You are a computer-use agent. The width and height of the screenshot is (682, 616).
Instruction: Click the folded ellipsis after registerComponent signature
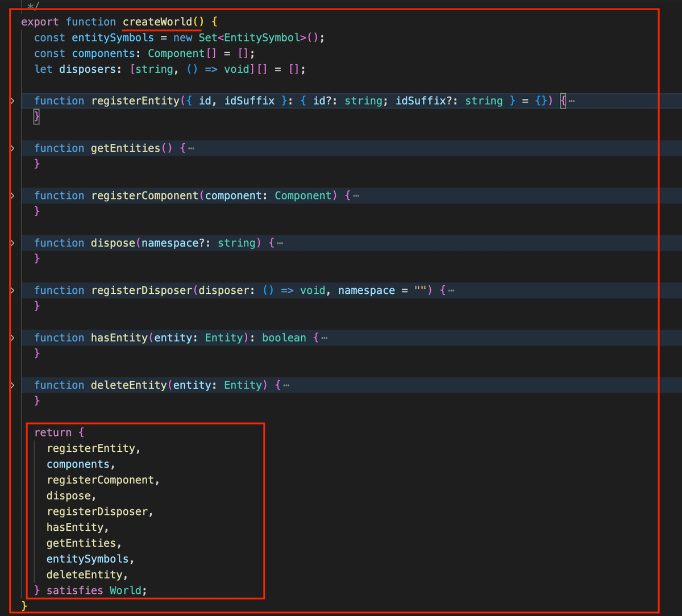tap(356, 196)
